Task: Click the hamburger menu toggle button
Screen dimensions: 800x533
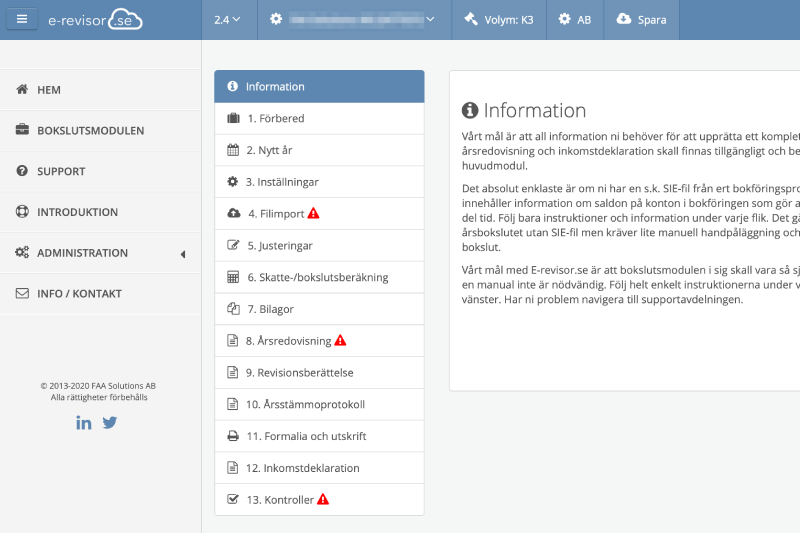Action: pyautogui.click(x=22, y=19)
